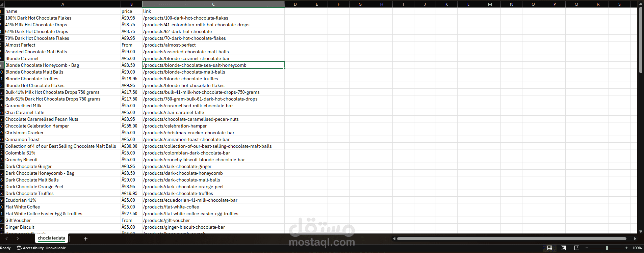Select the Â£27.50 price cell
The width and height of the screenshot is (644, 253).
tap(131, 214)
